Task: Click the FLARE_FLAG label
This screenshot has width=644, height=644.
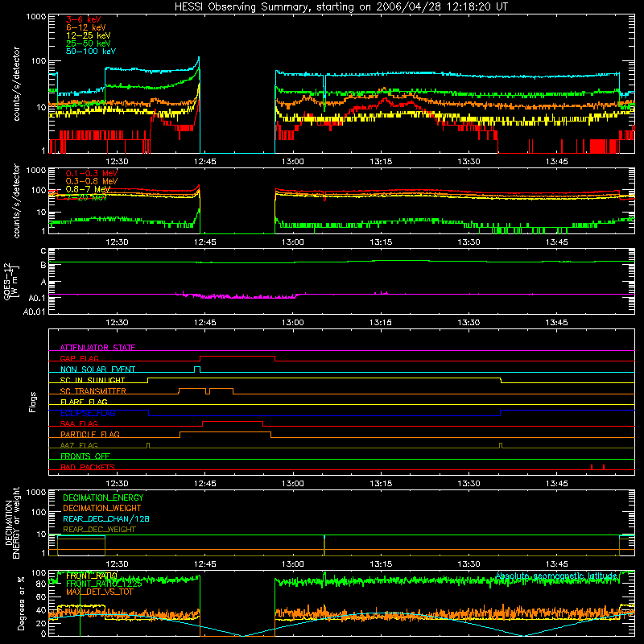Action: pos(84,402)
